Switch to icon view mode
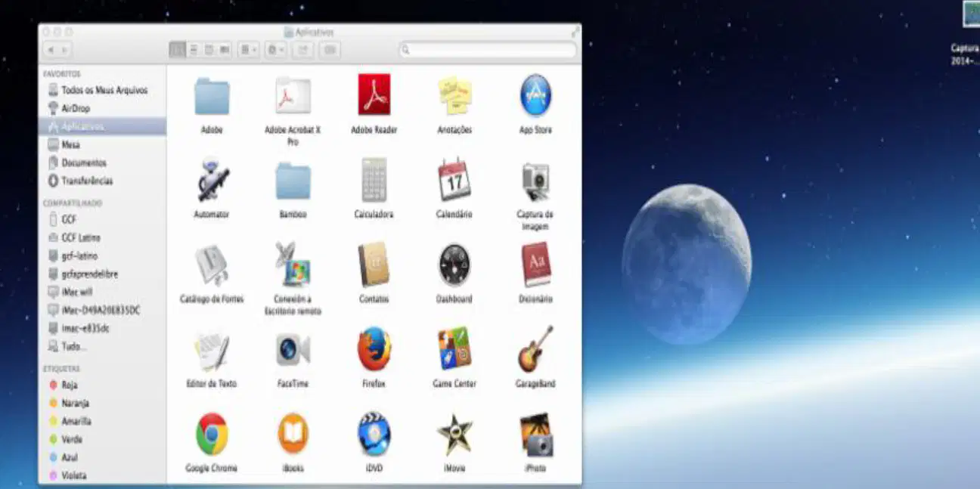Image resolution: width=980 pixels, height=489 pixels. pyautogui.click(x=177, y=50)
